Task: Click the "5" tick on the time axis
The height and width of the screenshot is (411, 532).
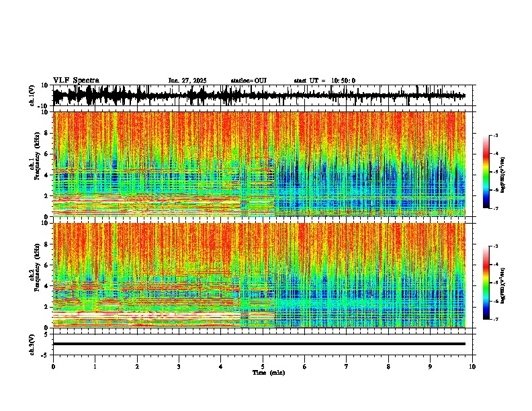Action: pos(263,367)
